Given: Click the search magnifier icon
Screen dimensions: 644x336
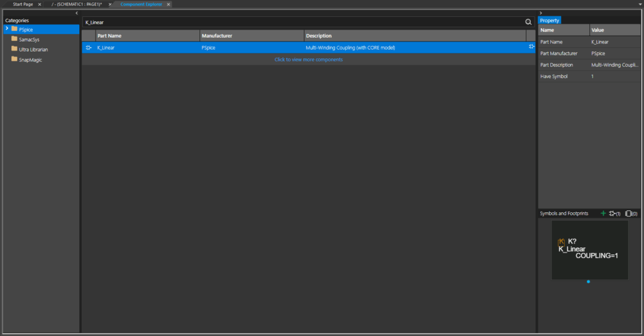Looking at the screenshot, I should pyautogui.click(x=528, y=22).
